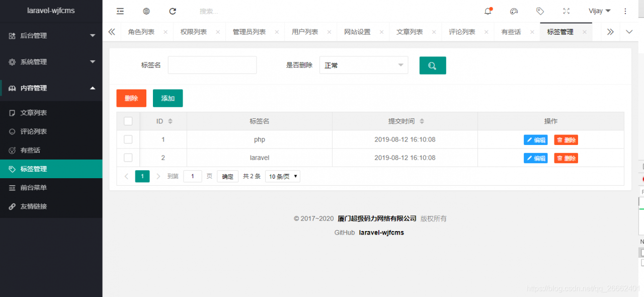Click the search magnifier button
Viewport: 644px width, 297px height.
[x=433, y=65]
